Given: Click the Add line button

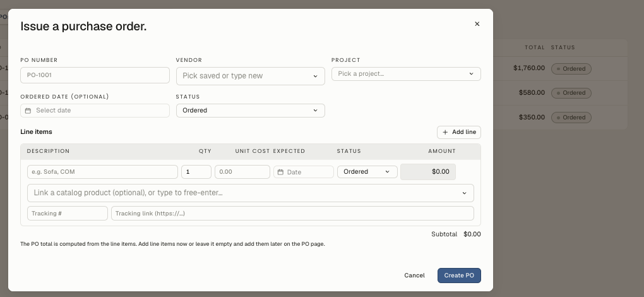Looking at the screenshot, I should point(459,132).
